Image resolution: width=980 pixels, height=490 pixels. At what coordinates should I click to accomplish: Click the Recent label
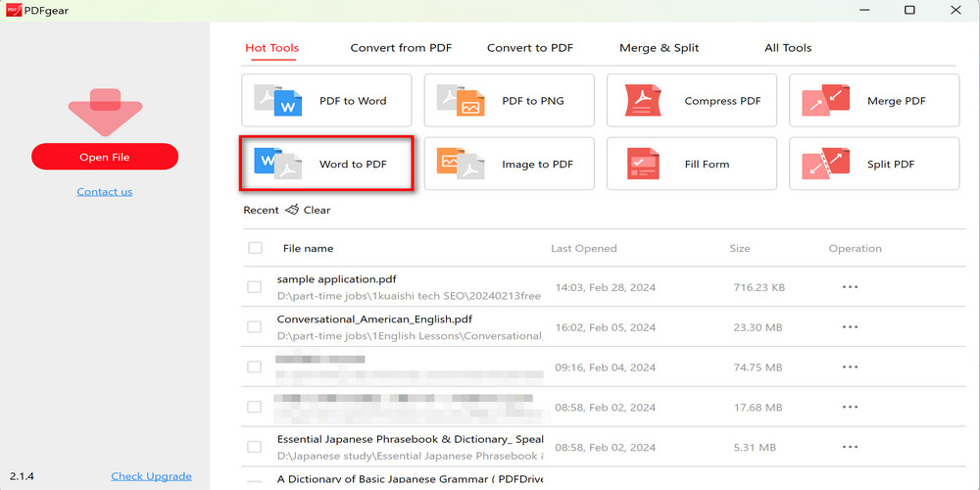[262, 210]
